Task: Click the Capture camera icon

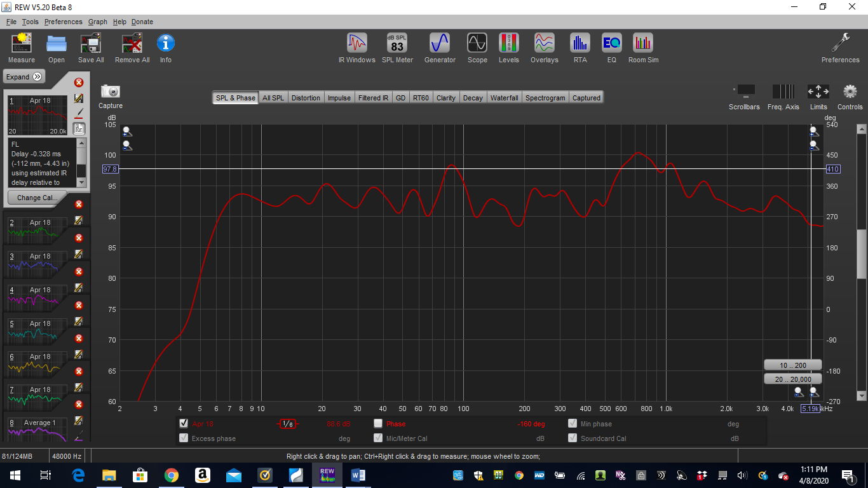Action: coord(111,91)
